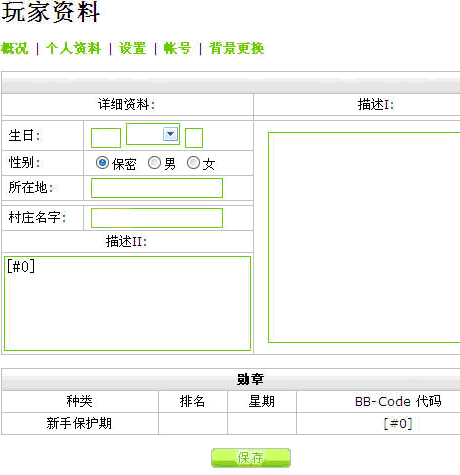The width and height of the screenshot is (460, 475).
Task: Select the 保密 gender radio button
Action: [102, 163]
